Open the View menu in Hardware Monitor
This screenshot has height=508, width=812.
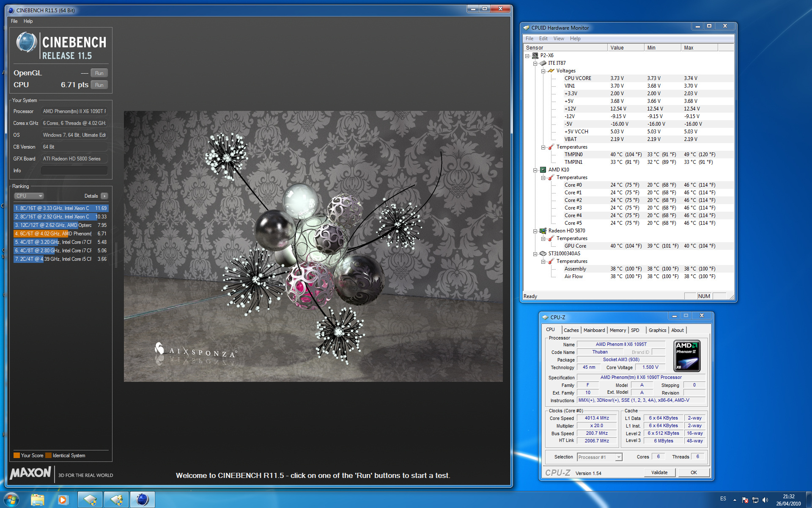coord(558,39)
